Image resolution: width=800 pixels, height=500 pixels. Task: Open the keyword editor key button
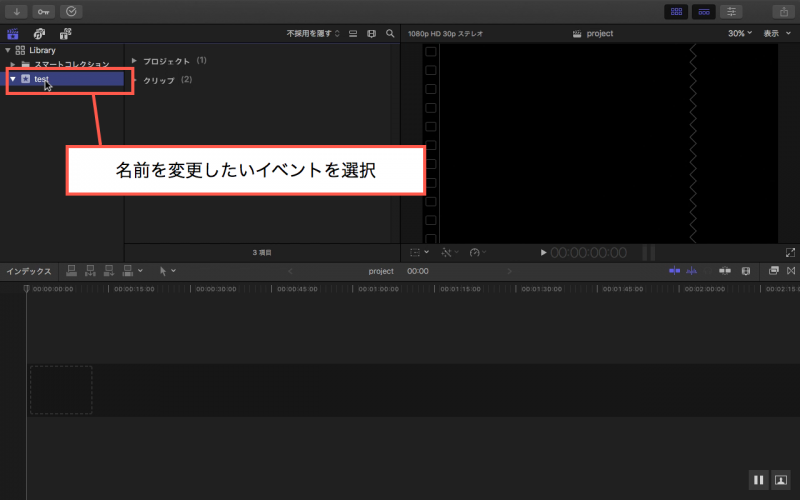(x=43, y=11)
